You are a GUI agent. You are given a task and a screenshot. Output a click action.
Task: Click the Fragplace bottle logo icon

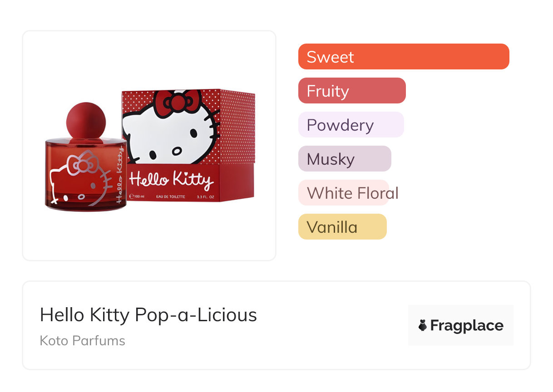point(423,325)
